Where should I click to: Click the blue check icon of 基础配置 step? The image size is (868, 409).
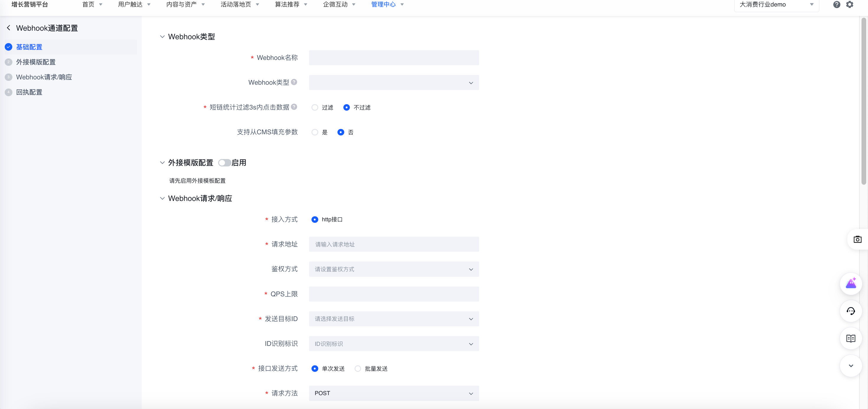9,47
